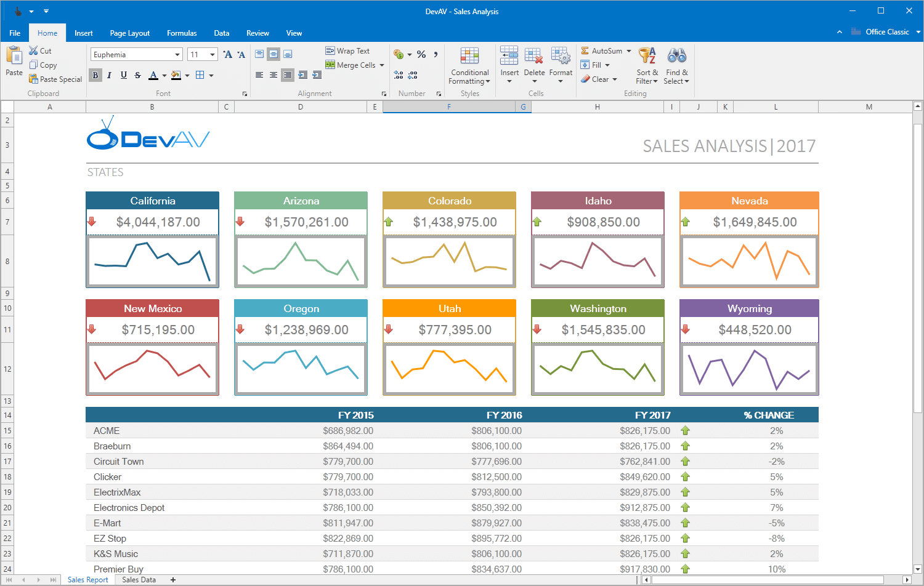Click the Delete cells icon

pyautogui.click(x=533, y=57)
